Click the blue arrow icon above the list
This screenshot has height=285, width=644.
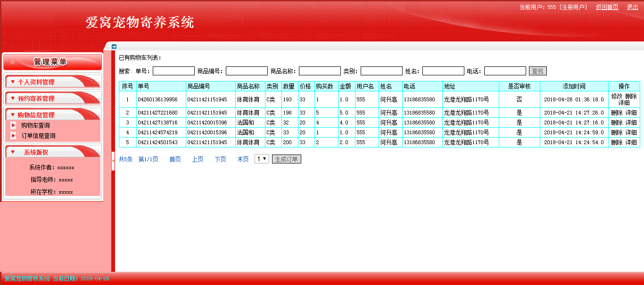(x=114, y=46)
